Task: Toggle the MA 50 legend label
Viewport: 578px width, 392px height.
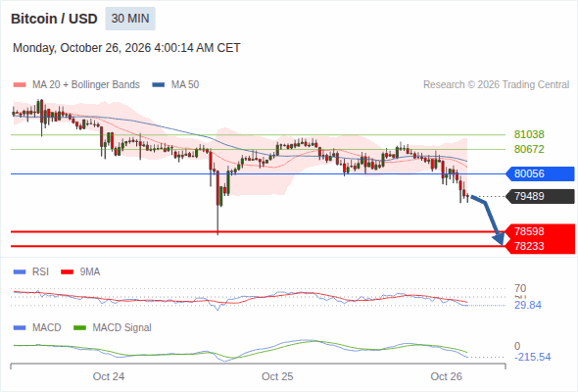Action: (185, 85)
